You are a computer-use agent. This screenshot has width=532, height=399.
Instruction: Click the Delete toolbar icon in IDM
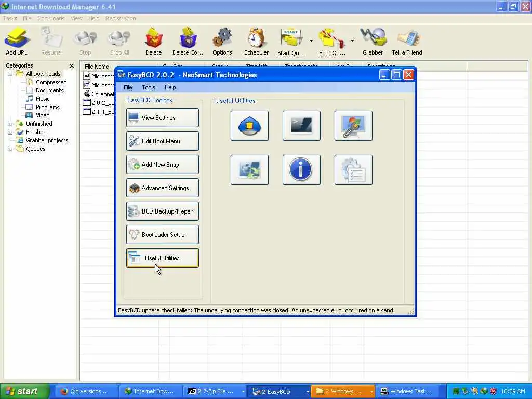[x=153, y=42]
